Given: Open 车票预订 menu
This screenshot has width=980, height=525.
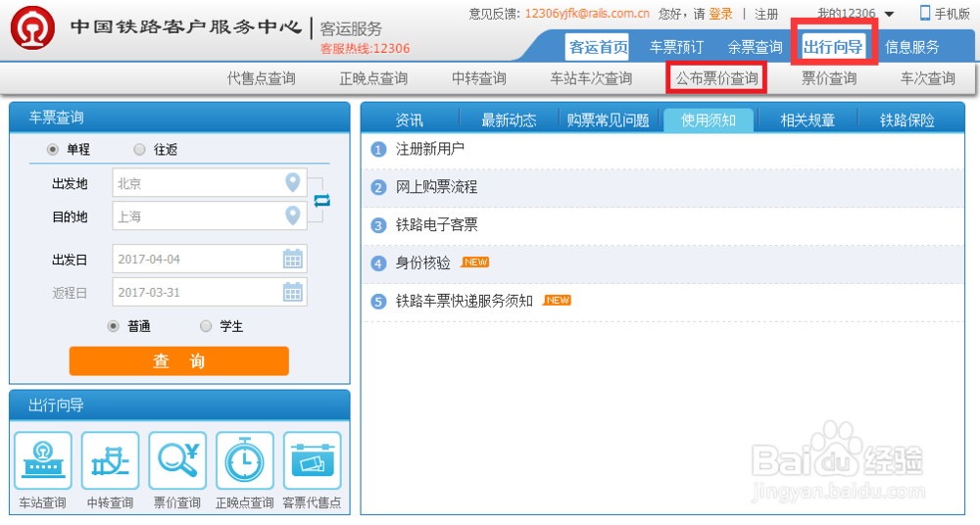Looking at the screenshot, I should pos(676,47).
